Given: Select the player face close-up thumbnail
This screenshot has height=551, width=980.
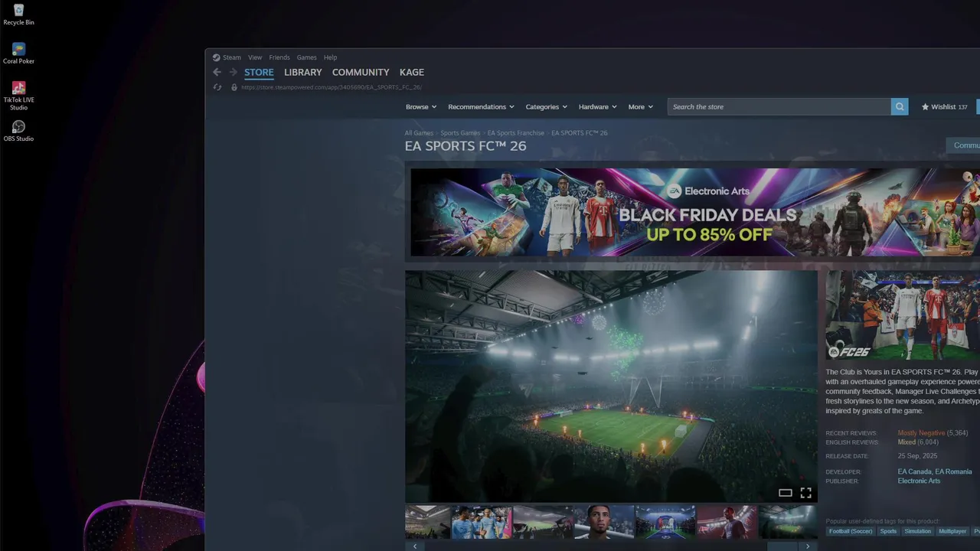Looking at the screenshot, I should tap(604, 522).
